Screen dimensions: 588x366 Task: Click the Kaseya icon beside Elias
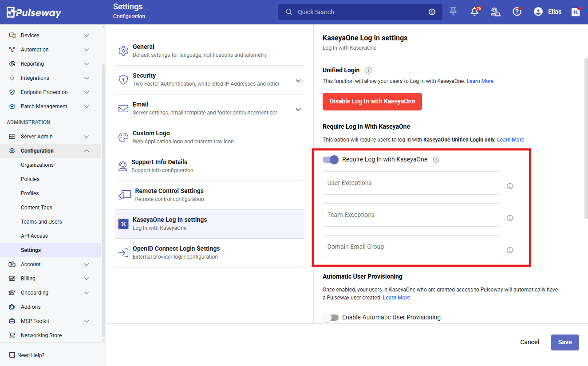tap(576, 12)
